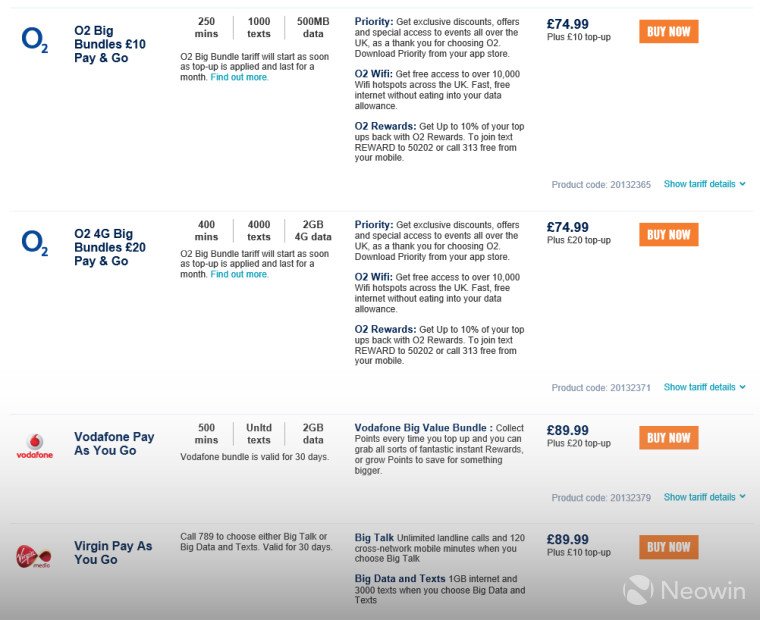Screen dimensions: 760x620
Task: Open the O2 Big Bundles £10 Pay & Go title
Action: click(110, 44)
